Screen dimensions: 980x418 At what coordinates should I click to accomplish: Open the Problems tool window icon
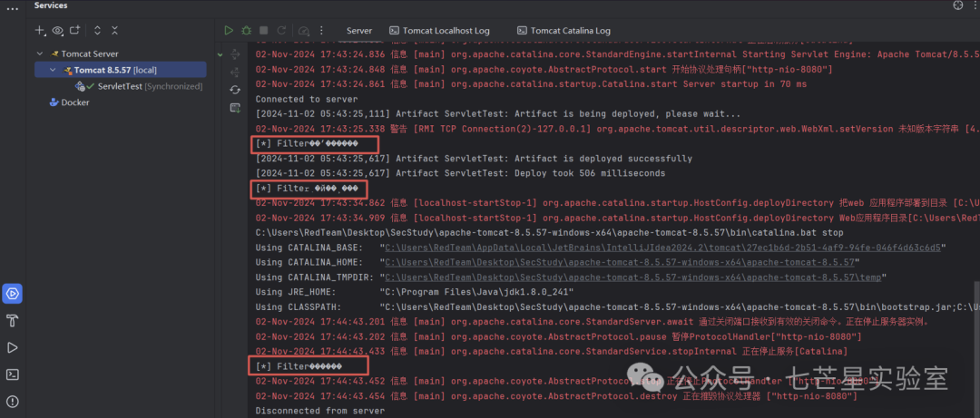12,401
